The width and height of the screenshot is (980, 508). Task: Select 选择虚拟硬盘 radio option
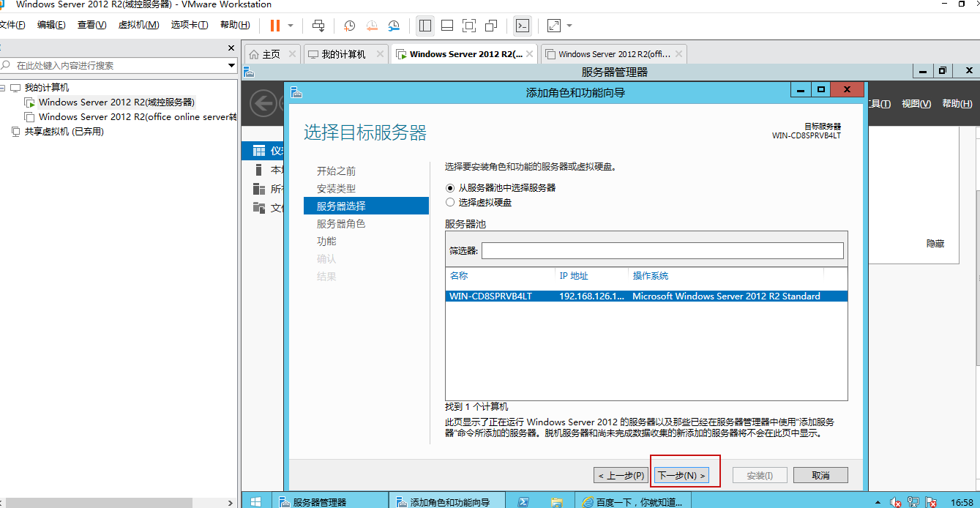pos(450,203)
